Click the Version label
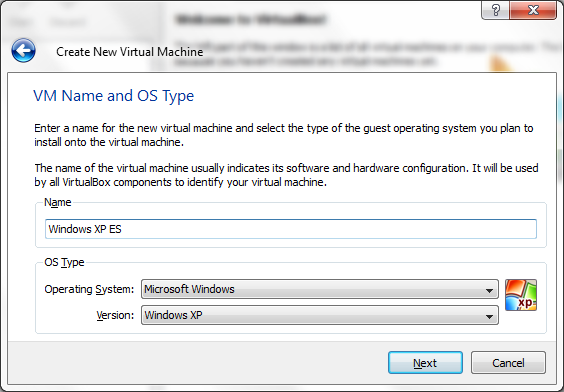 click(115, 315)
